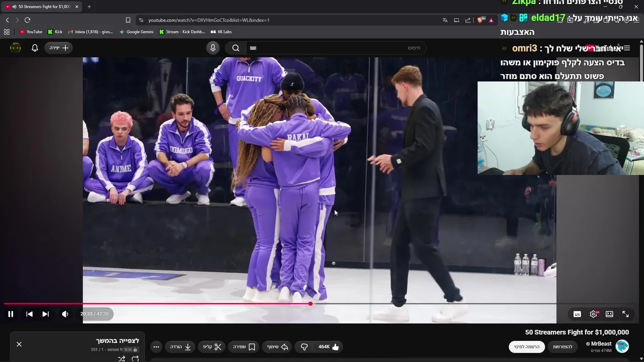Open Google Gemini bookmark

point(136,32)
